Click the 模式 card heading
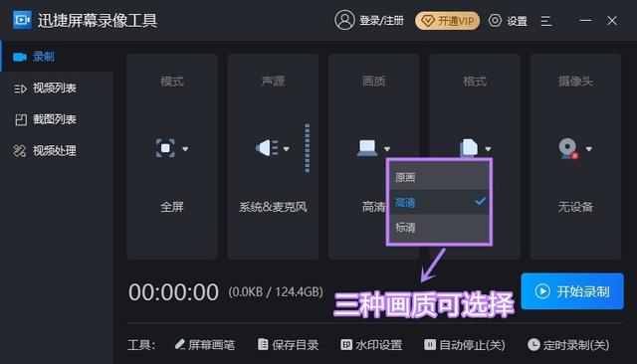Viewport: 637px width, 364px height. (172, 82)
